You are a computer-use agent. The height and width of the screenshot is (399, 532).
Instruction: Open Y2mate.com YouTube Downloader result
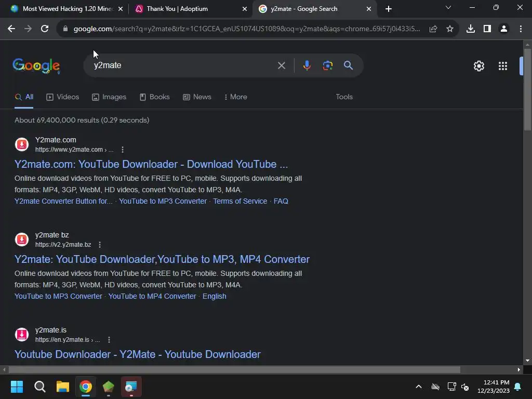[151, 164]
